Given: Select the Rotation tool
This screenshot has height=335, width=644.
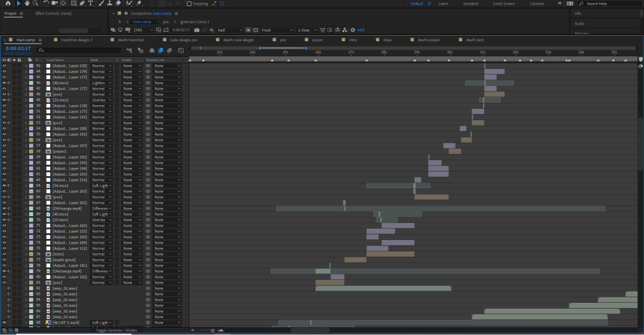Looking at the screenshot, I should point(46,4).
